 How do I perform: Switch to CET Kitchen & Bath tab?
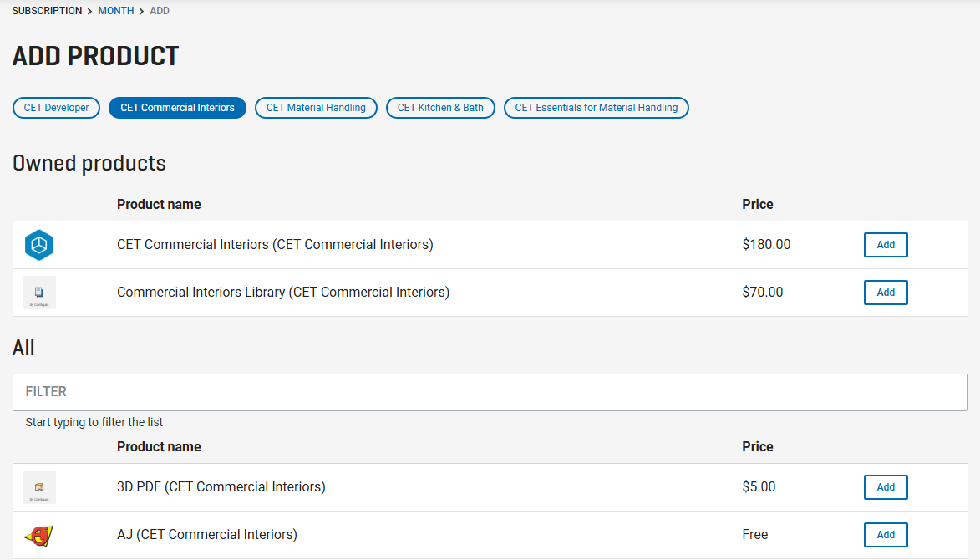tap(440, 108)
